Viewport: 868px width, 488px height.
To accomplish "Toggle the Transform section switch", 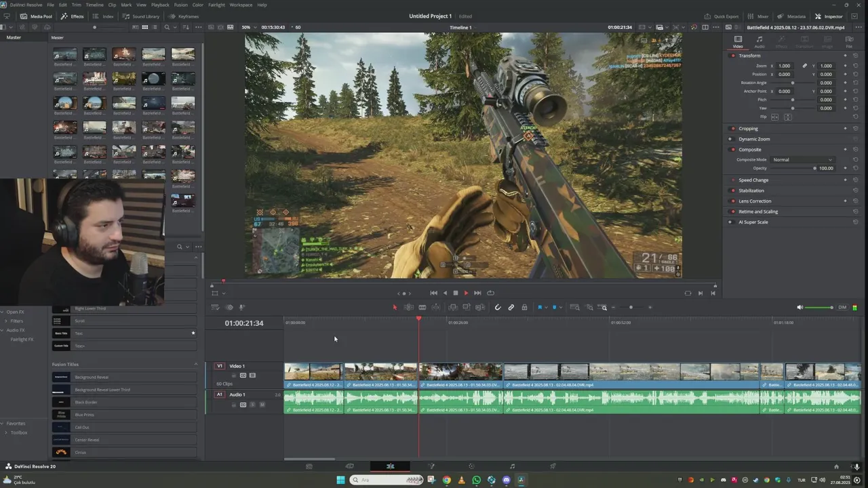I will [x=732, y=56].
